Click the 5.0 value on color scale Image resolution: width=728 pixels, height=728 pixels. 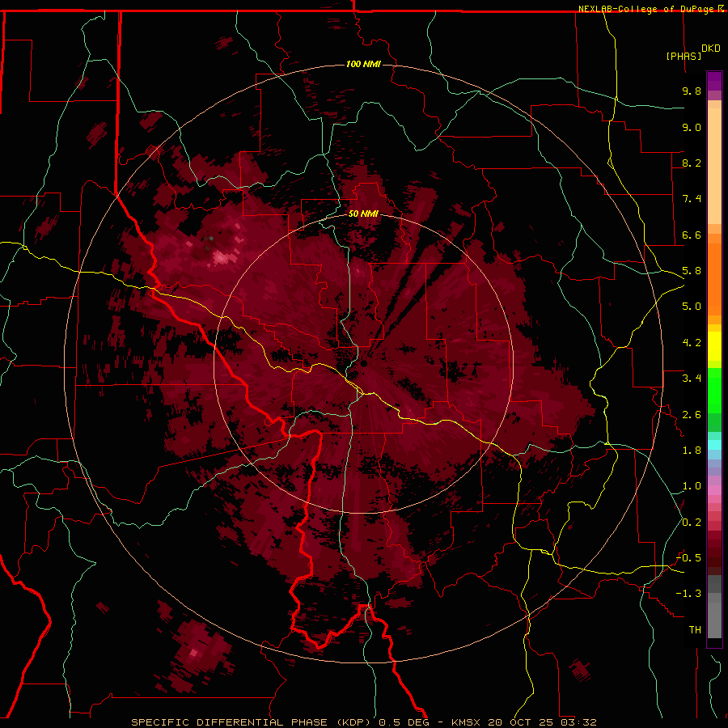(x=692, y=307)
